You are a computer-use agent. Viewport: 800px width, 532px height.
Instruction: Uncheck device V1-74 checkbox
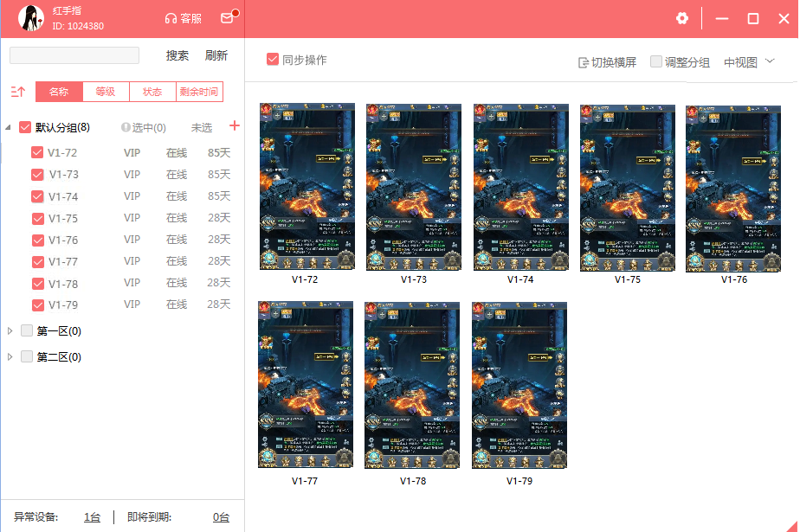[x=37, y=196]
